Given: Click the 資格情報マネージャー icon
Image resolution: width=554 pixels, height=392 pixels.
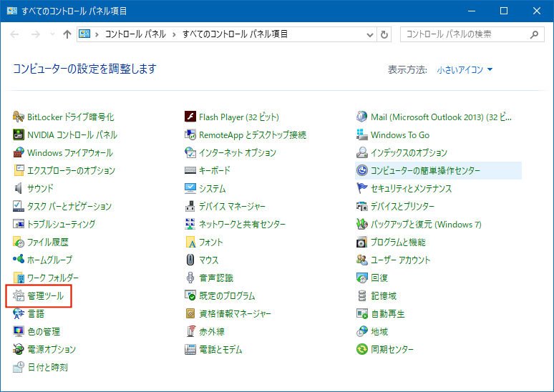Looking at the screenshot, I should pyautogui.click(x=190, y=313).
